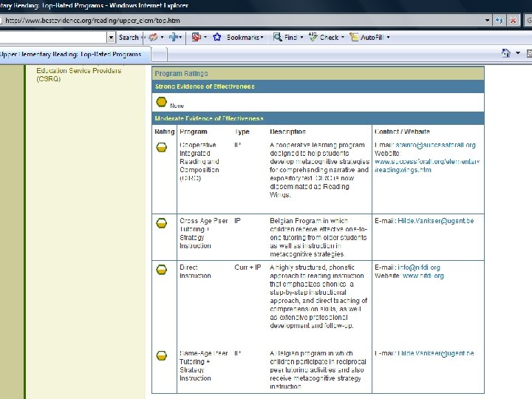Click the Program column header
Viewport: 532px width, 399px height.
(194, 132)
